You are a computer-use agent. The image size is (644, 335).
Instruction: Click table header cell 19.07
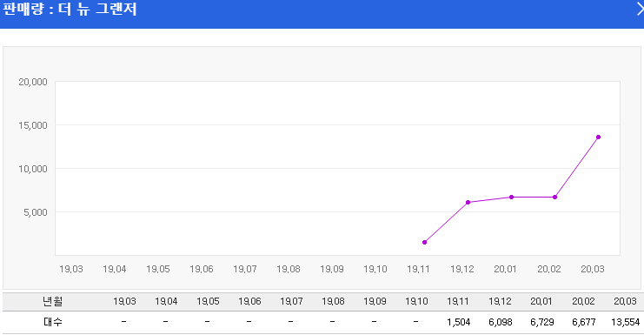291,301
